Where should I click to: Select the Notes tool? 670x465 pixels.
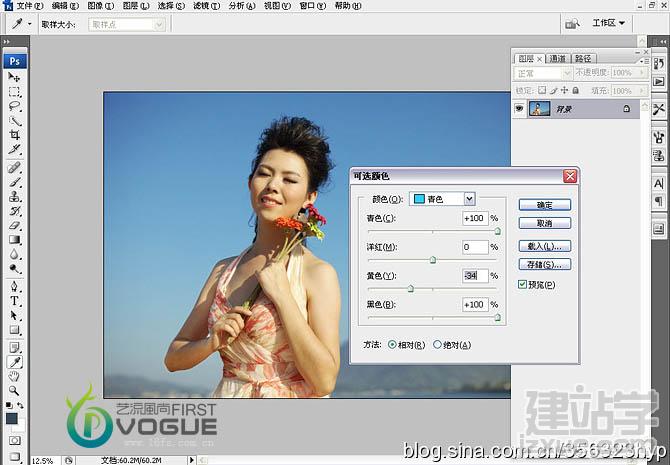click(x=14, y=347)
